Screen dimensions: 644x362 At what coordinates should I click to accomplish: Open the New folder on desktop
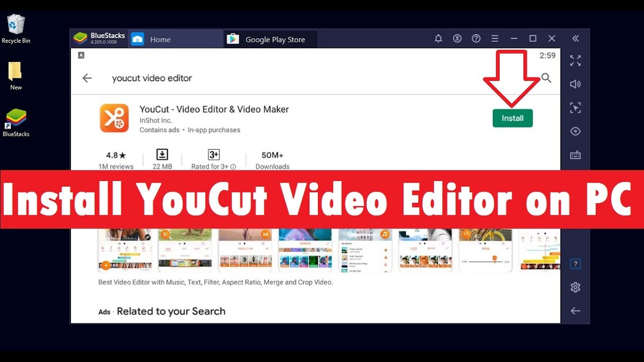[16, 76]
